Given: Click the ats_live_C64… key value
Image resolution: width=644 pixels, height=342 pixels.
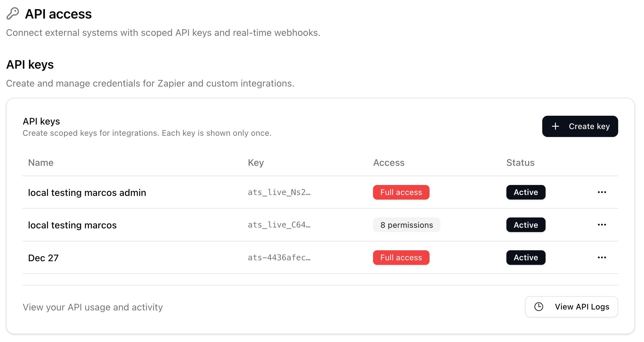Looking at the screenshot, I should click(x=279, y=225).
